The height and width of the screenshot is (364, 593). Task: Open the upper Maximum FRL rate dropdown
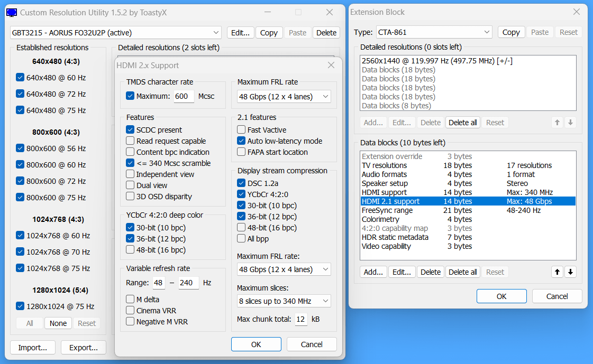(x=284, y=97)
